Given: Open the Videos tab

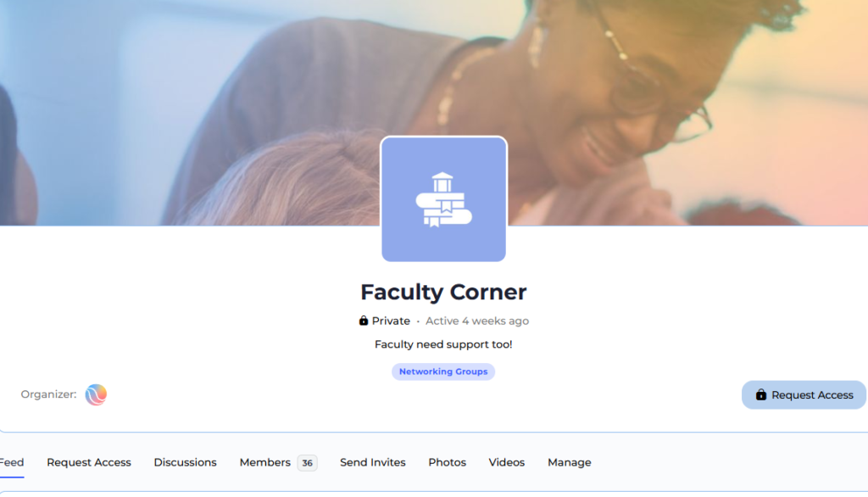Looking at the screenshot, I should click(507, 462).
